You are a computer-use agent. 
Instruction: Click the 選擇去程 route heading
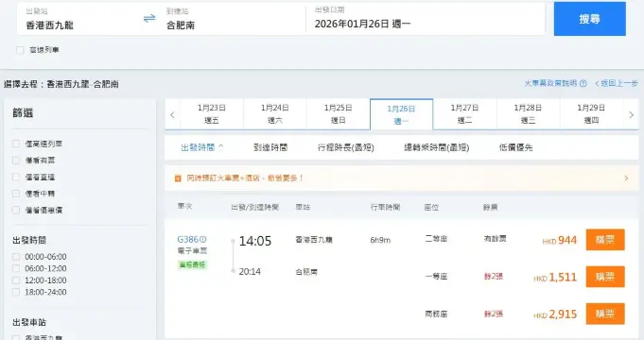click(61, 84)
